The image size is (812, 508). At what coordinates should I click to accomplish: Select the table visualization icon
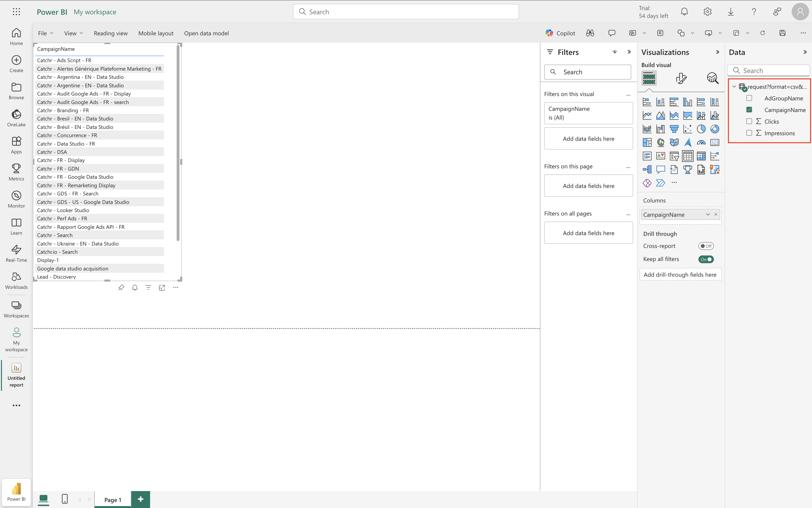point(688,156)
